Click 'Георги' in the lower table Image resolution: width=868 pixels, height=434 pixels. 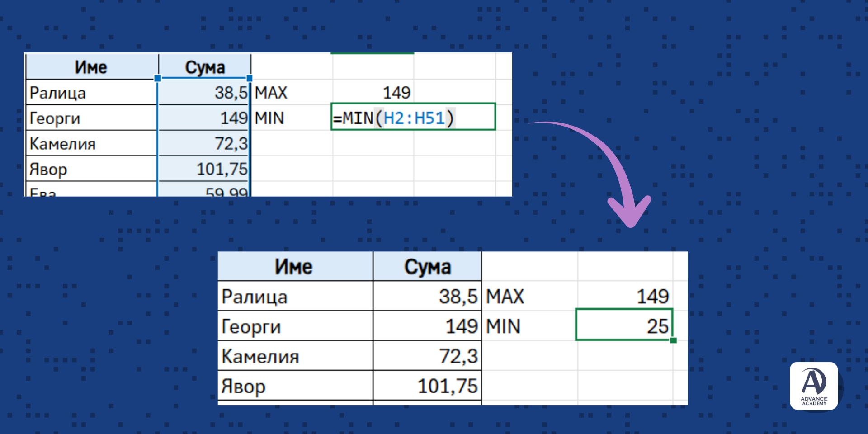click(251, 326)
